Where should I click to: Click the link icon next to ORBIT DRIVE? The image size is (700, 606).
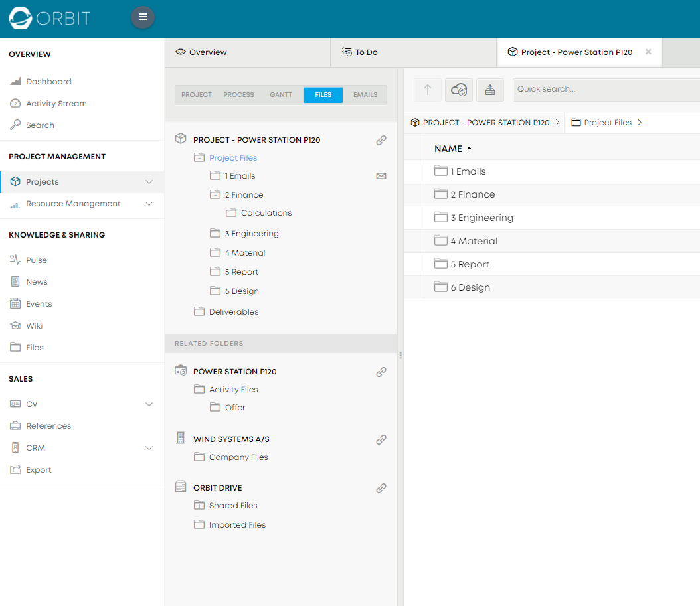381,488
